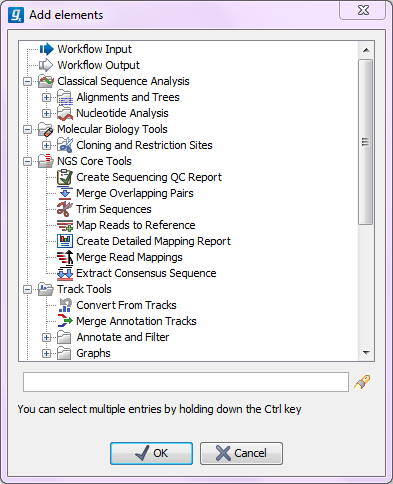Select the 'Workflow Input' entry
Image resolution: width=393 pixels, height=484 pixels.
[94, 49]
